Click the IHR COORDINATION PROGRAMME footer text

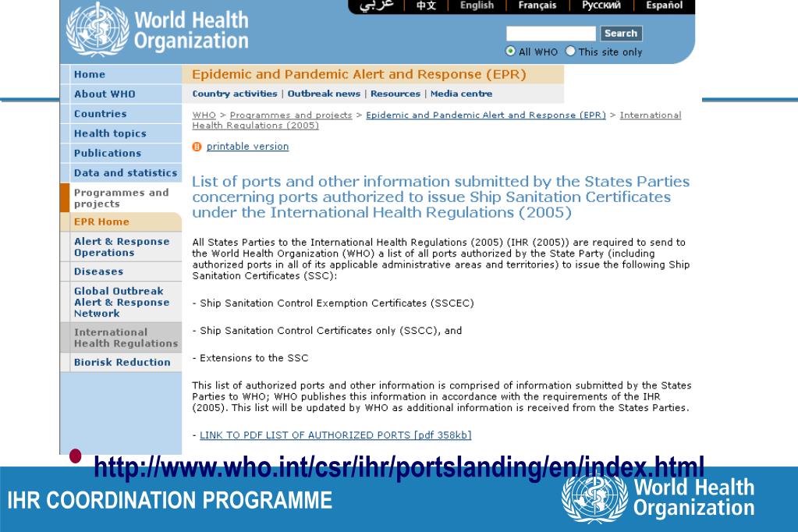[169, 501]
